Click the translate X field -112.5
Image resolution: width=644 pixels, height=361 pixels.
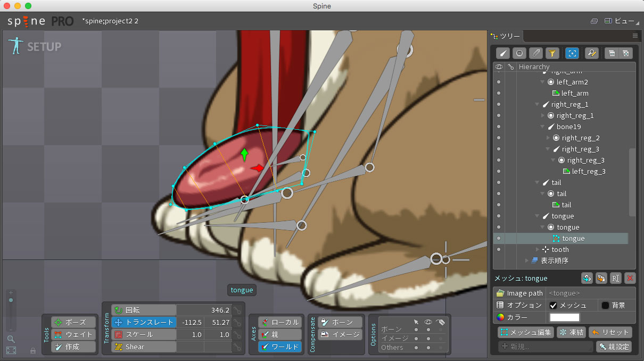pyautogui.click(x=191, y=322)
